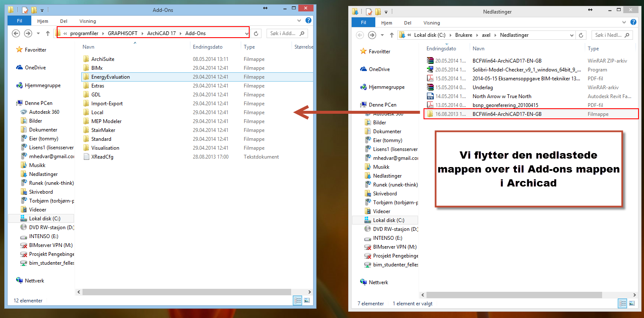Viewport: 644px width, 318px height.
Task: Open recent locations dropdown in the Add-Ons window
Action: [38, 33]
